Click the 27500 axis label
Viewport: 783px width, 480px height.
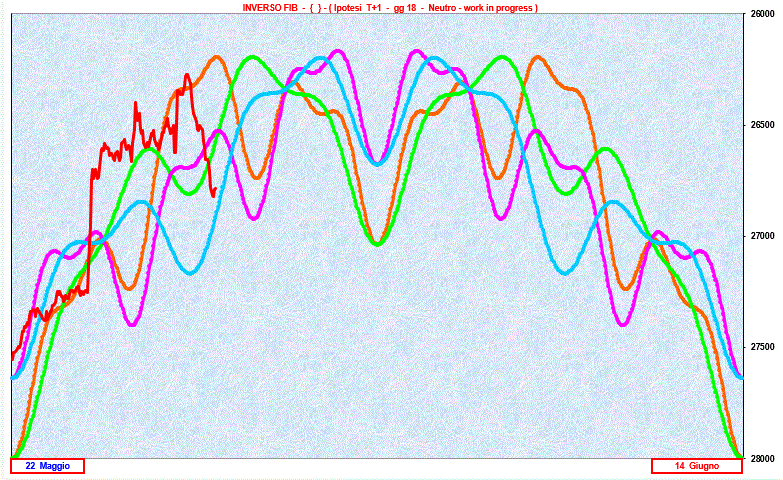point(763,347)
